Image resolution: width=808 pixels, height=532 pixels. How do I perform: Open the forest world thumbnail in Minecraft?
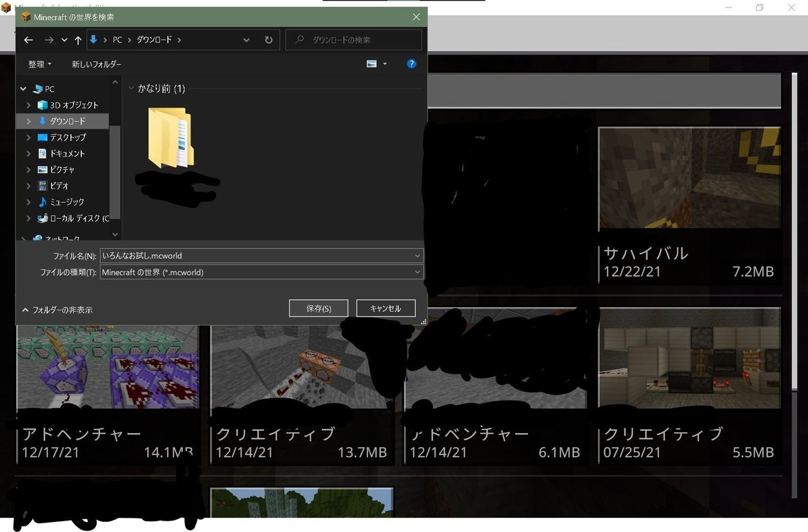302,502
